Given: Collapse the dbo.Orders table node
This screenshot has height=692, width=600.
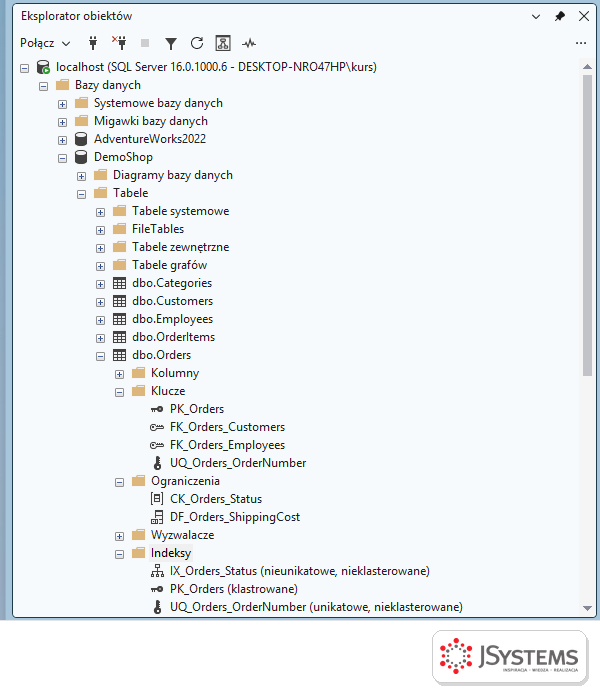Looking at the screenshot, I should (x=100, y=356).
